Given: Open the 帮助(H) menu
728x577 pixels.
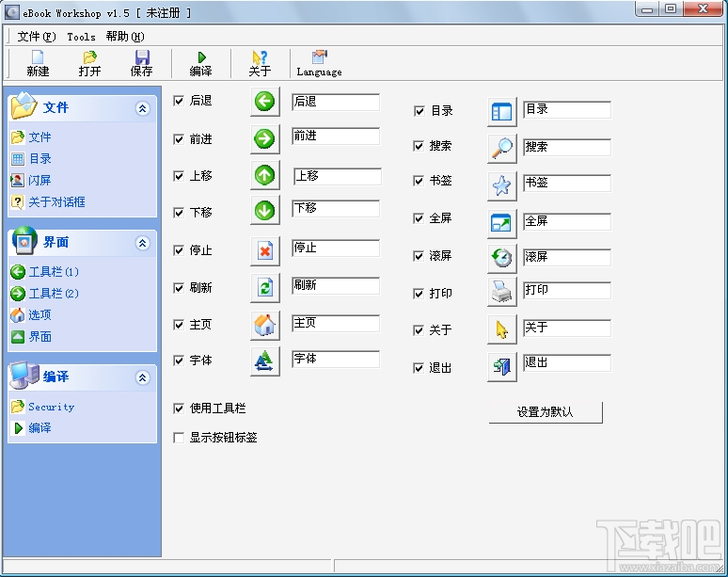Looking at the screenshot, I should coord(125,36).
